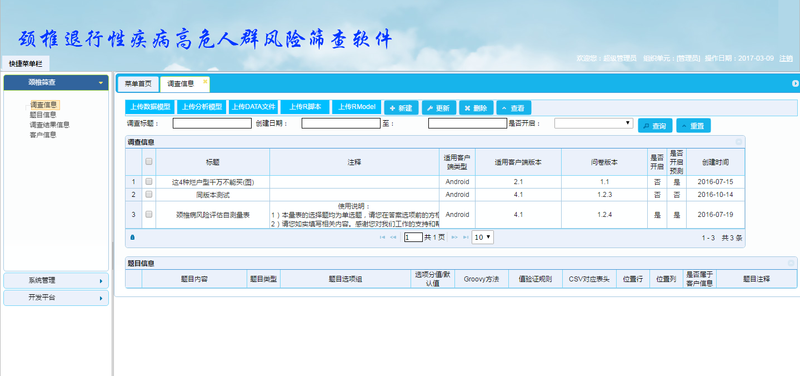Click the 值验证规则 column header
Image resolution: width=800 pixels, height=376 pixels.
(x=535, y=279)
